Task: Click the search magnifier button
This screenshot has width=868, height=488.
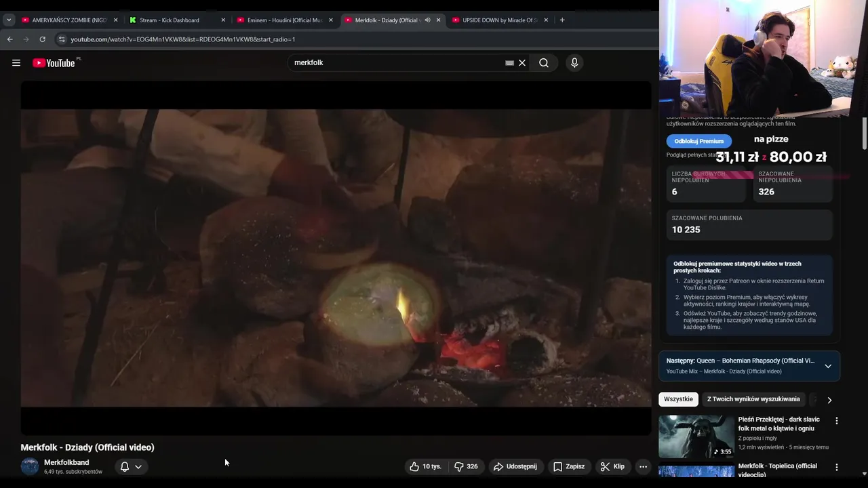Action: [544, 63]
